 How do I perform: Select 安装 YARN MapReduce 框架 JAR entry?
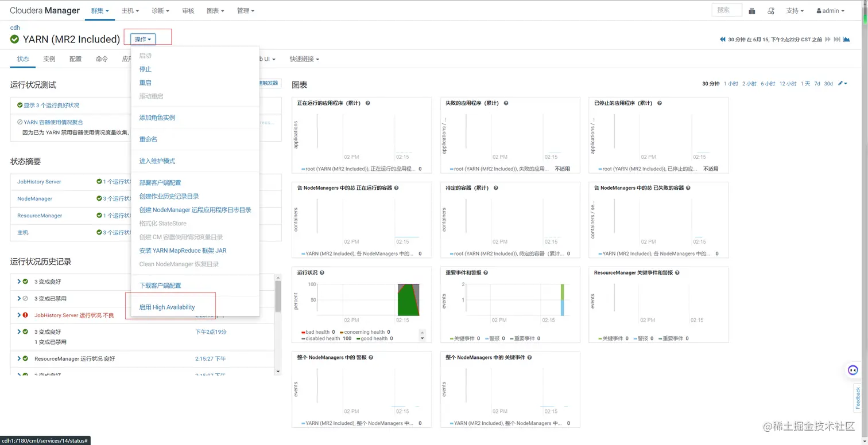pyautogui.click(x=183, y=251)
